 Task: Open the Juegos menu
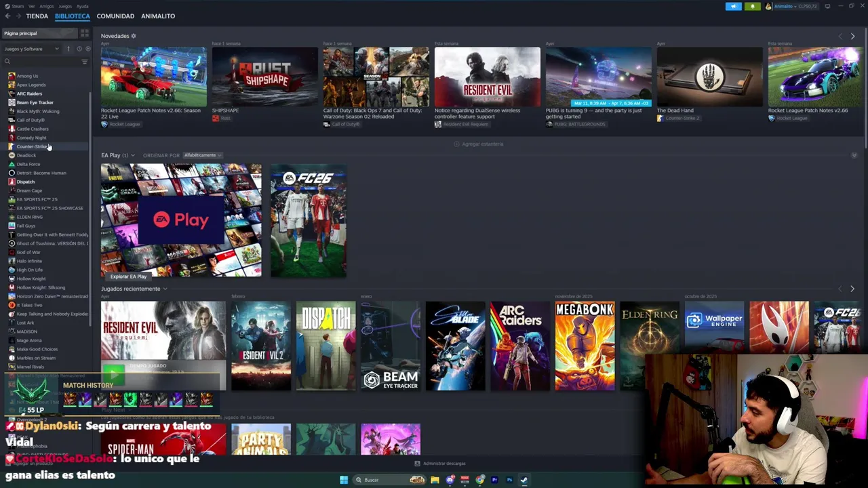(x=65, y=6)
